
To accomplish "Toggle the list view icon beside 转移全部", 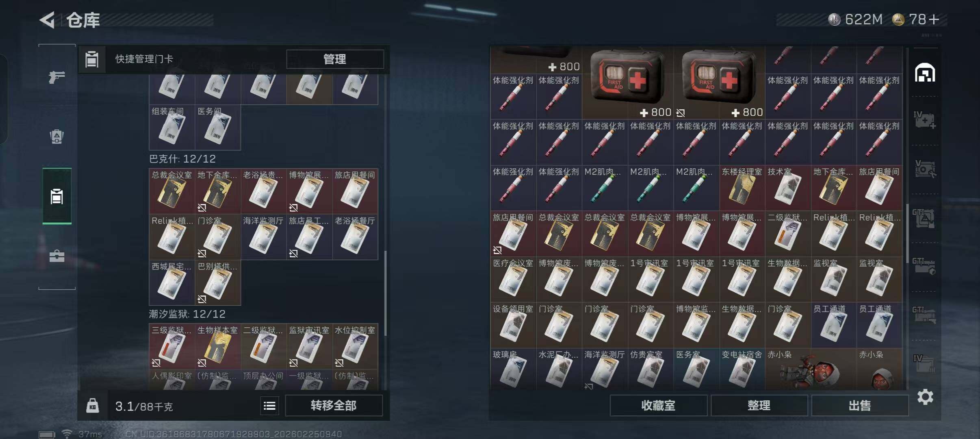I will 269,405.
